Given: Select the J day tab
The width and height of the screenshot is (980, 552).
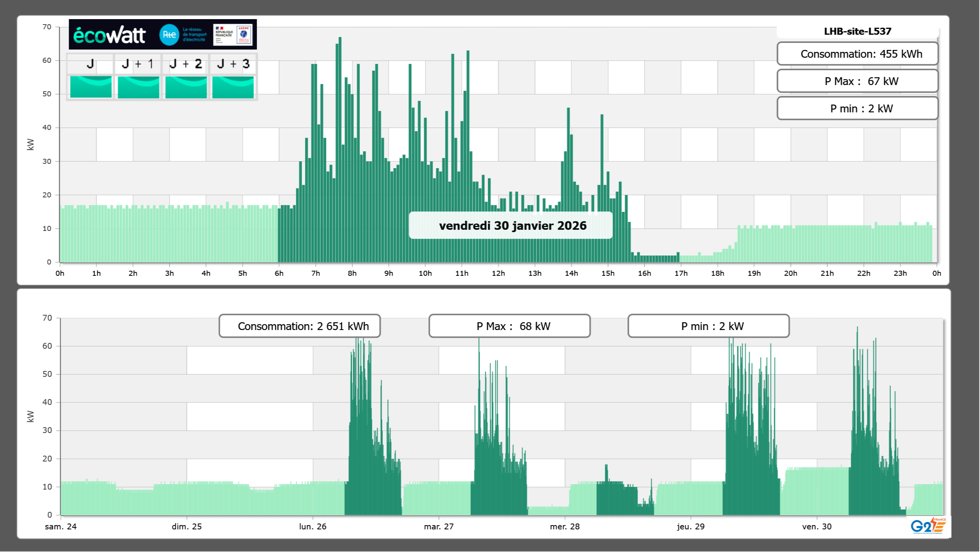Looking at the screenshot, I should [91, 64].
